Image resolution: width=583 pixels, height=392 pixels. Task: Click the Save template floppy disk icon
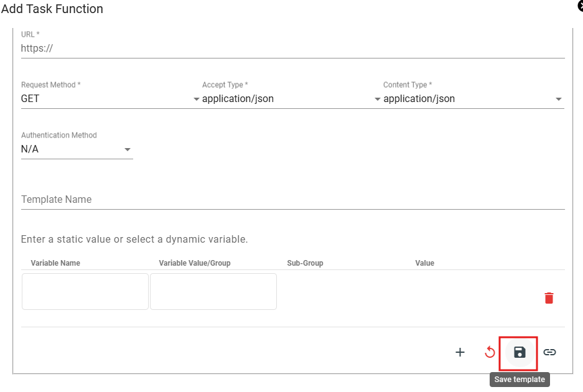click(x=519, y=353)
